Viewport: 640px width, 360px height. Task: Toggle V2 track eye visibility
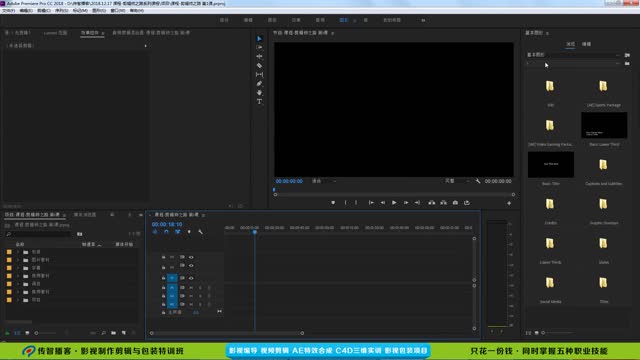tap(191, 266)
